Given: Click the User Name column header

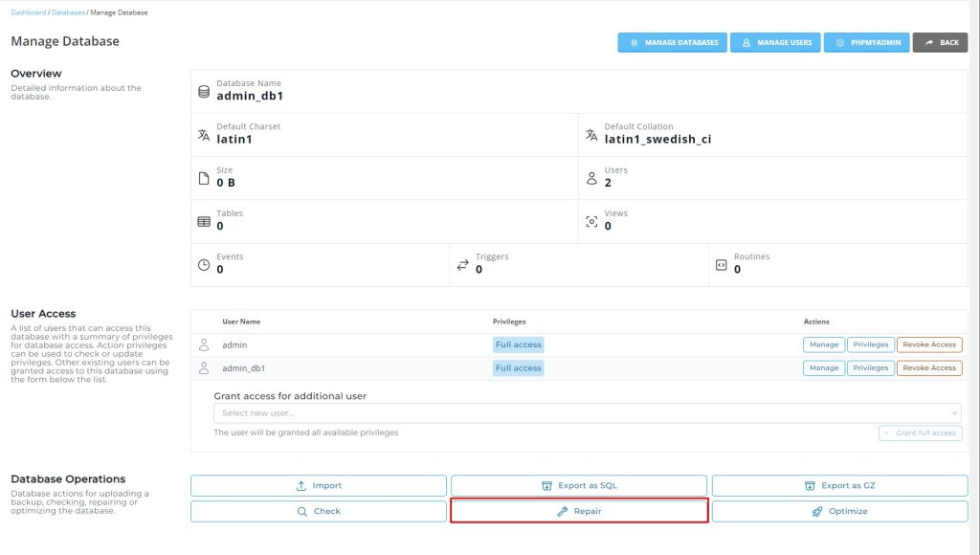Looking at the screenshot, I should pos(241,322).
